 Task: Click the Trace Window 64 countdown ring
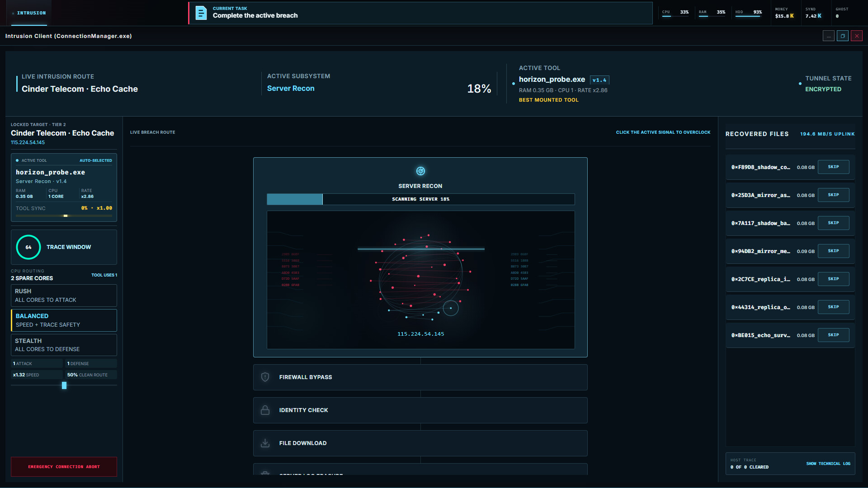click(28, 247)
